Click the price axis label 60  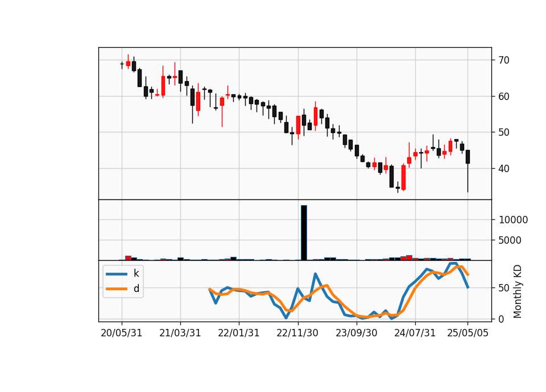[x=504, y=97]
